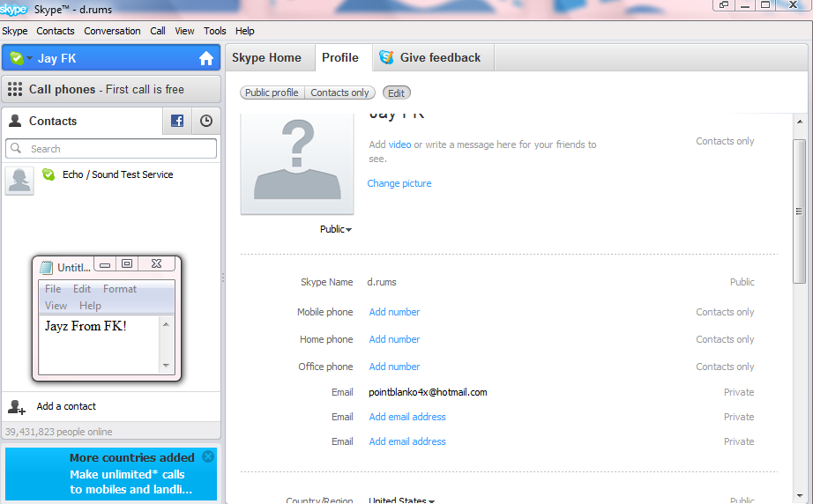Close the Untitled Notepad window
Viewport: 813px width, 504px height.
click(157, 263)
